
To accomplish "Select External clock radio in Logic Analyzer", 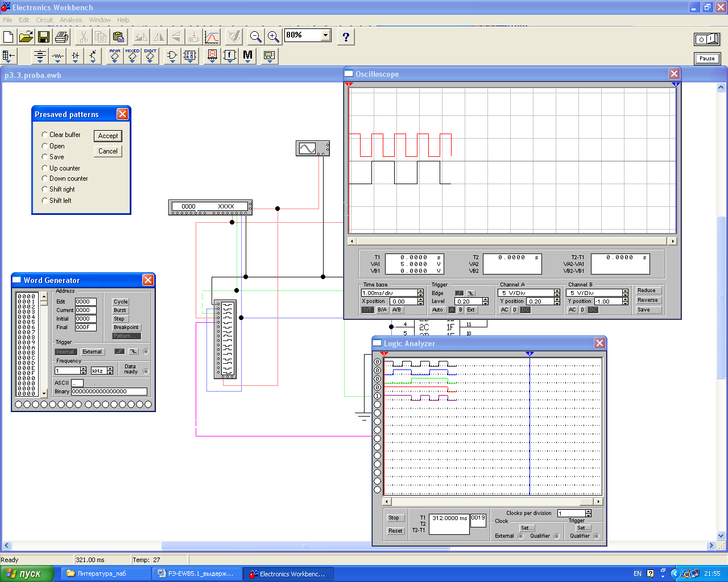I will click(520, 536).
